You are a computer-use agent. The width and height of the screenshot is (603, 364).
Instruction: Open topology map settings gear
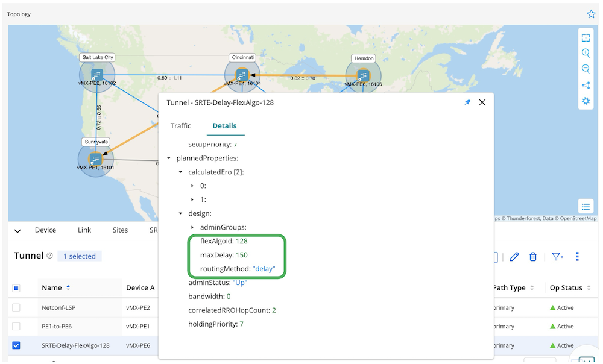click(x=586, y=101)
